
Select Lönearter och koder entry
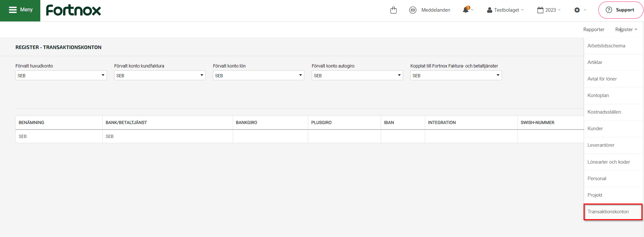[613, 162]
